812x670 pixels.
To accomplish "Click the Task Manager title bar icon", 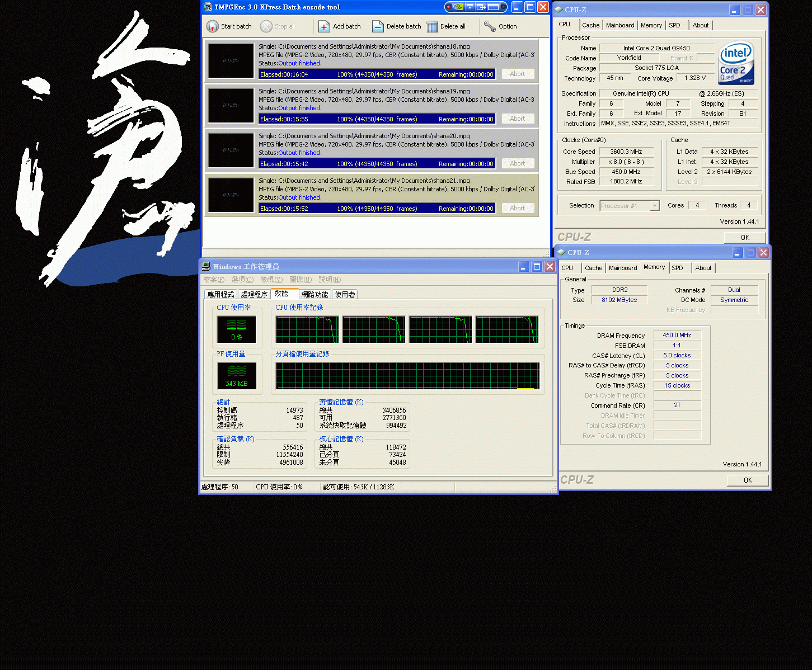I will (x=206, y=266).
